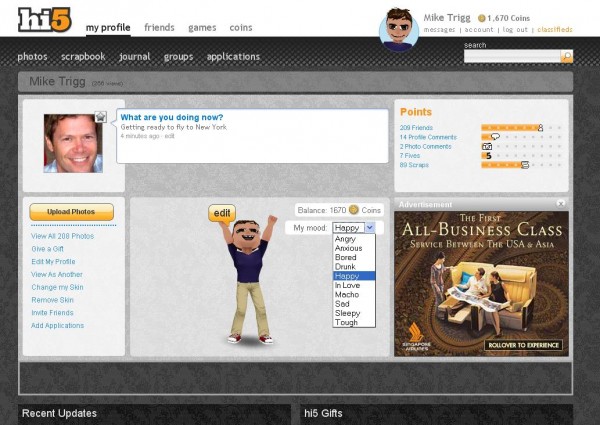The image size is (600, 425).
Task: Open the Change my Skin link
Action: (x=57, y=287)
